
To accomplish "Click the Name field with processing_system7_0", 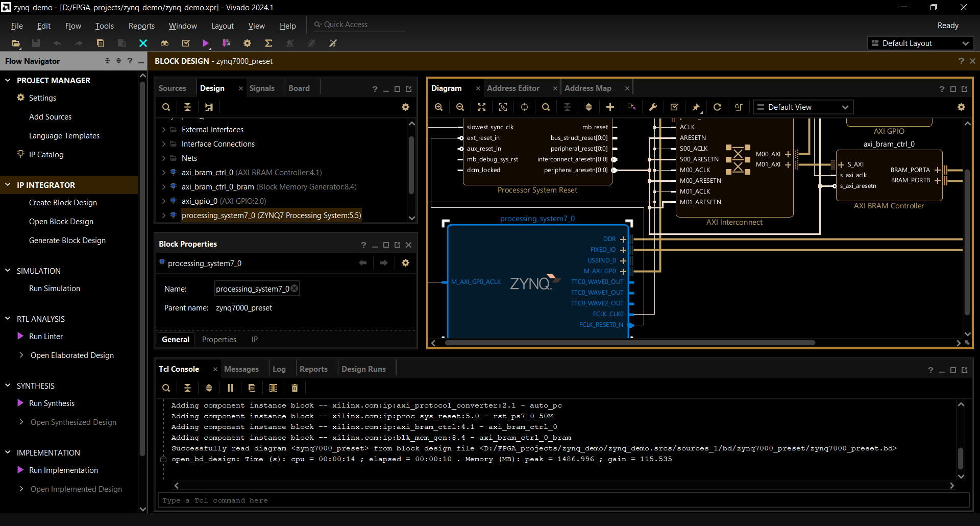I will pos(257,289).
